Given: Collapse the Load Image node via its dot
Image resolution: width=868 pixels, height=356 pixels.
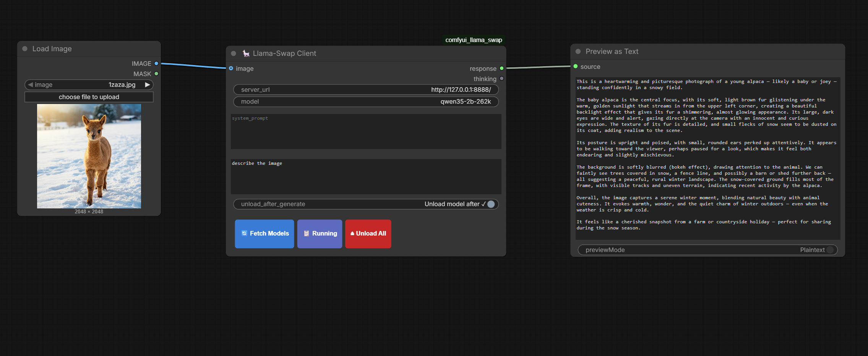Looking at the screenshot, I should pyautogui.click(x=25, y=49).
